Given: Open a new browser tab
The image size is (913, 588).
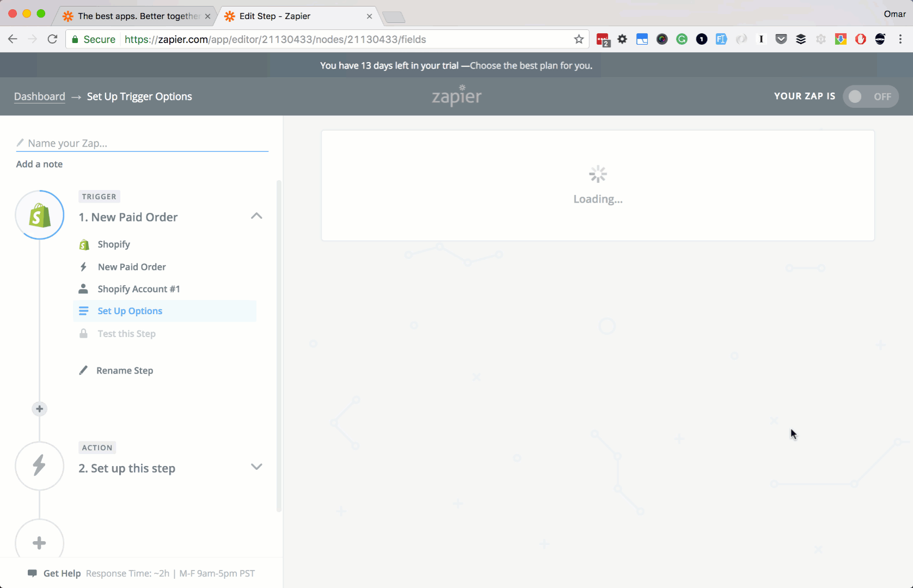Looking at the screenshot, I should coord(394,17).
